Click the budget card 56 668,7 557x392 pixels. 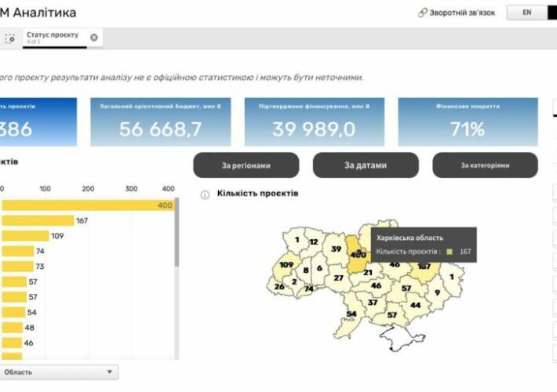point(161,122)
